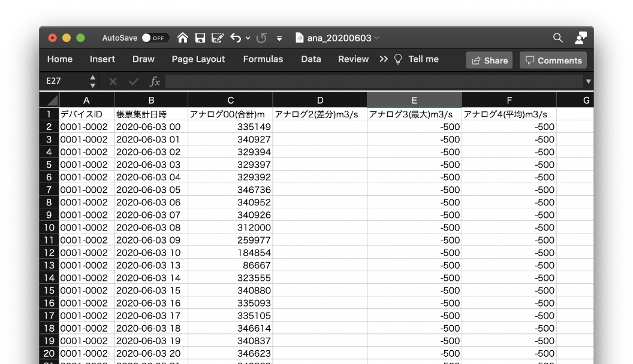The width and height of the screenshot is (633, 364).
Task: Open the Search magnifier icon
Action: (558, 38)
